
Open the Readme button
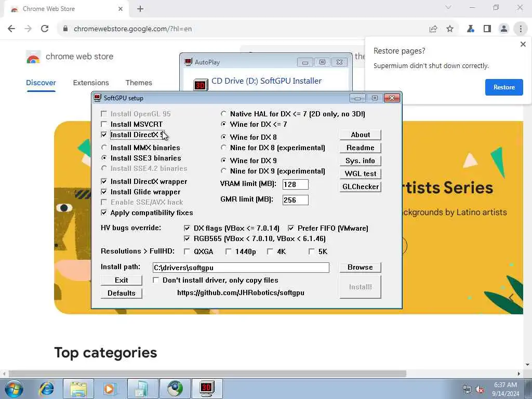(361, 148)
